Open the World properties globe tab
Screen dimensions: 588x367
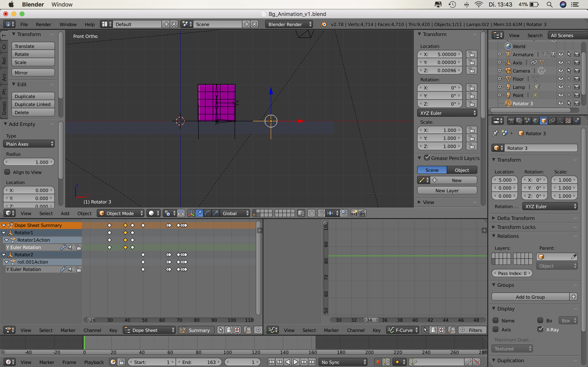coord(536,121)
